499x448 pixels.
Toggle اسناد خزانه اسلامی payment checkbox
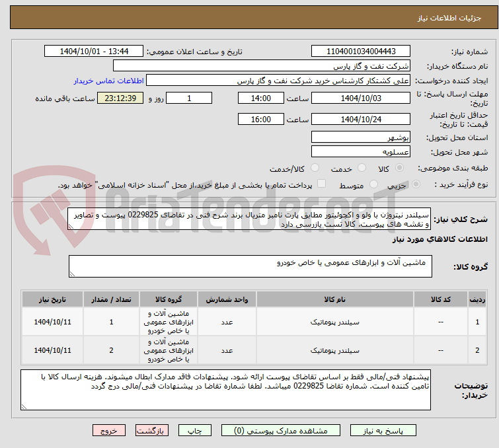(x=322, y=184)
